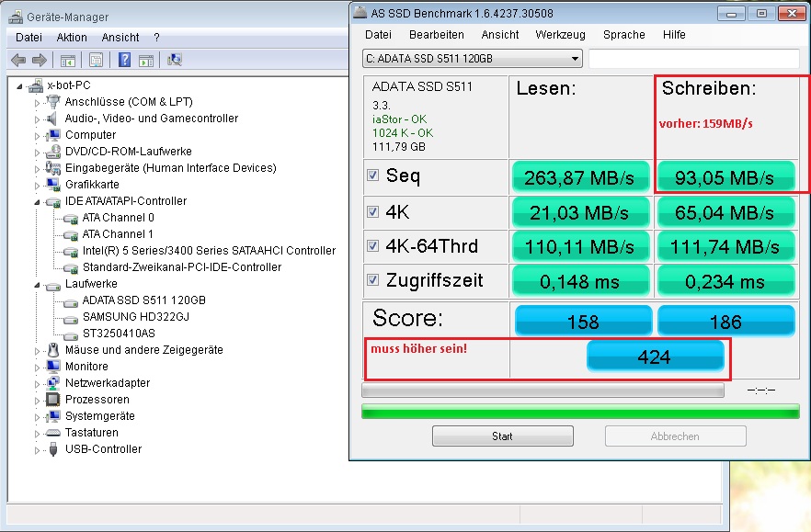Scan for hardware changes toolbar icon

pos(175,60)
